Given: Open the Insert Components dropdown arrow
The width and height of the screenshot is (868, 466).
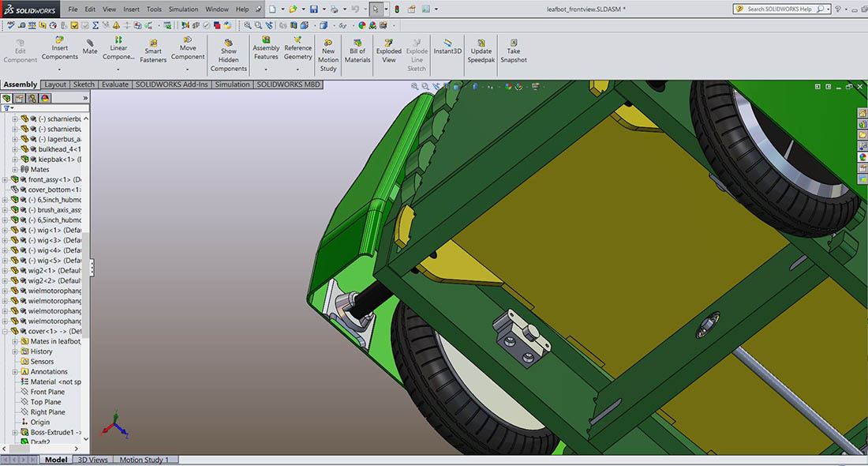Looking at the screenshot, I should click(x=59, y=70).
